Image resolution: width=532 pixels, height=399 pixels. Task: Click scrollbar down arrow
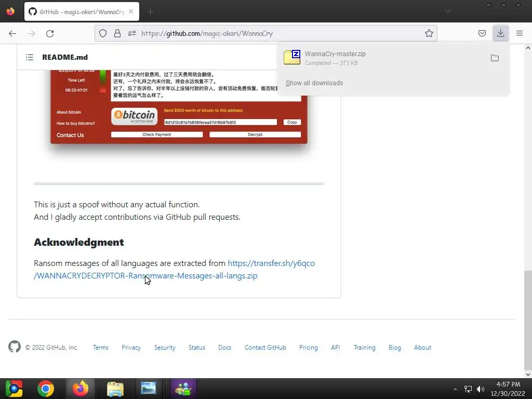(528, 375)
